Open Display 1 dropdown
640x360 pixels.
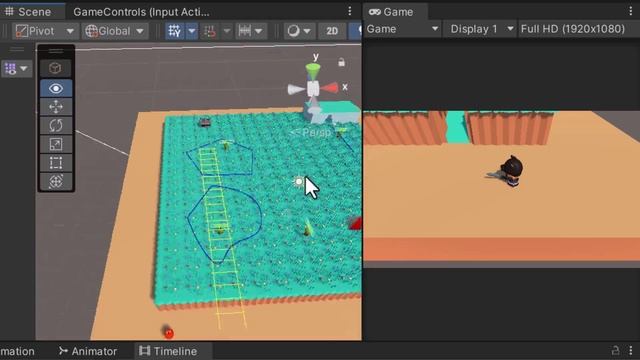[481, 29]
